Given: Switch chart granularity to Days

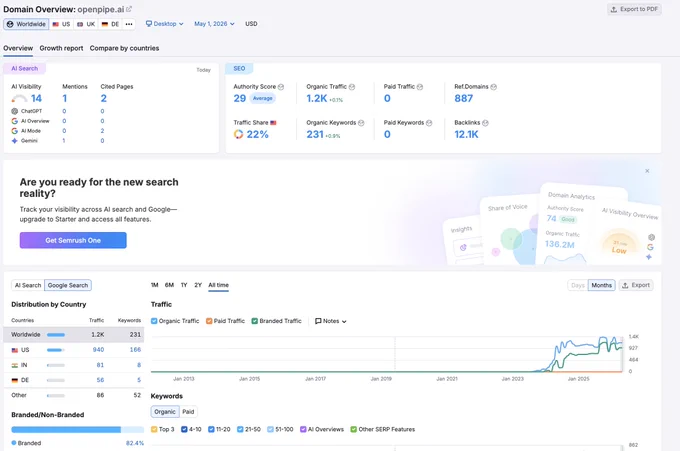Looking at the screenshot, I should tap(578, 285).
